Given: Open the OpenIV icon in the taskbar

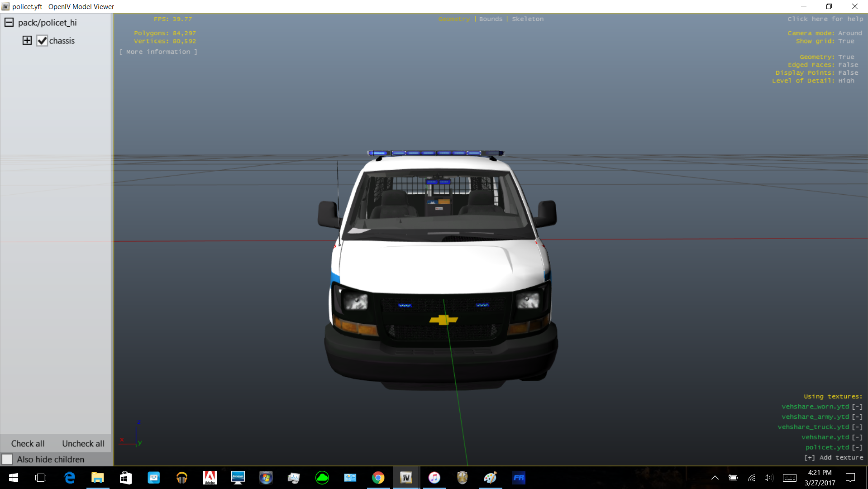Looking at the screenshot, I should click(x=406, y=478).
